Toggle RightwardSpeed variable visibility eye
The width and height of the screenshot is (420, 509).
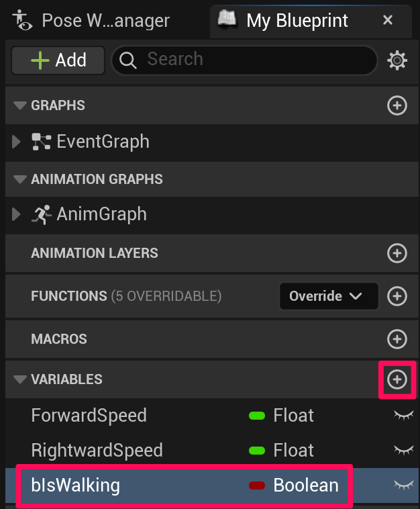(403, 449)
